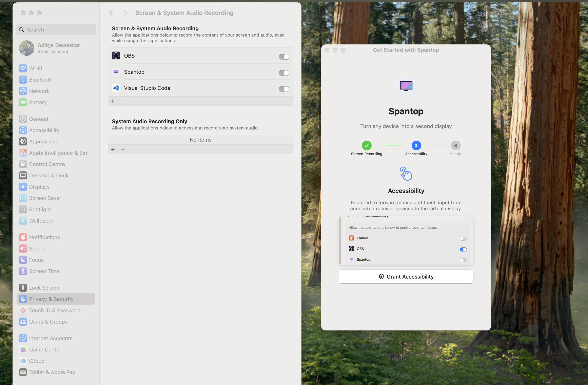Open the Focus moon icon

click(x=23, y=260)
